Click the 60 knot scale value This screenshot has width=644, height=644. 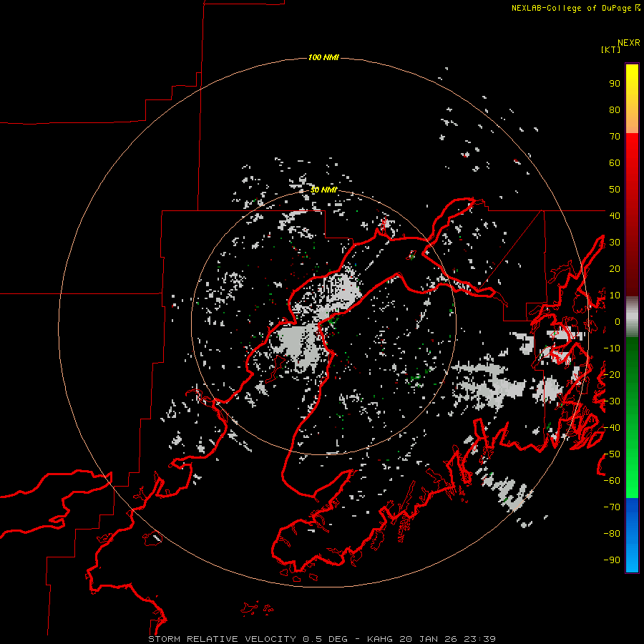pyautogui.click(x=615, y=162)
